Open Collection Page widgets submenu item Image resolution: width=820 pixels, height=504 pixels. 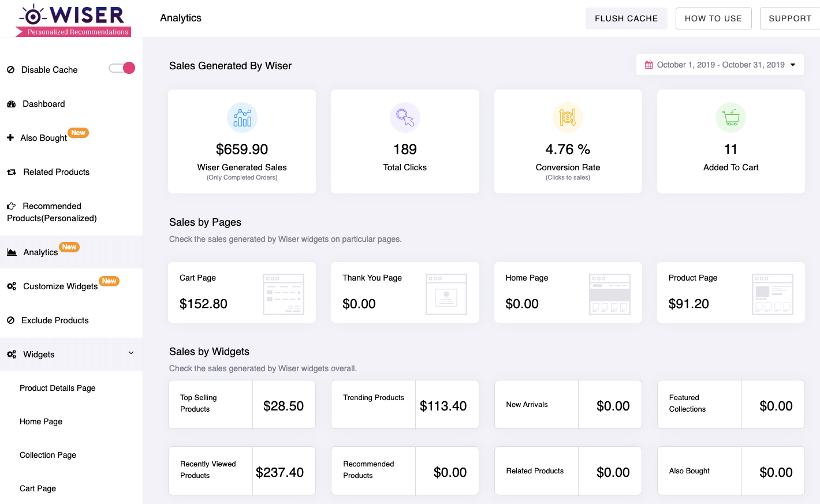tap(48, 455)
